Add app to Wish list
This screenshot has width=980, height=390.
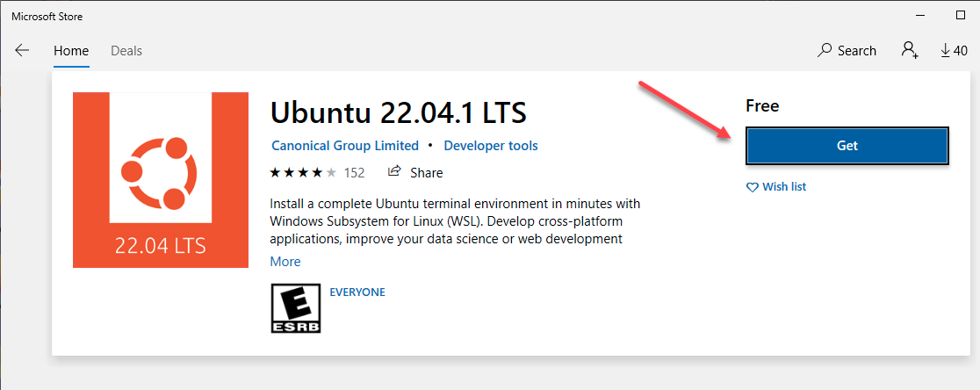[783, 187]
